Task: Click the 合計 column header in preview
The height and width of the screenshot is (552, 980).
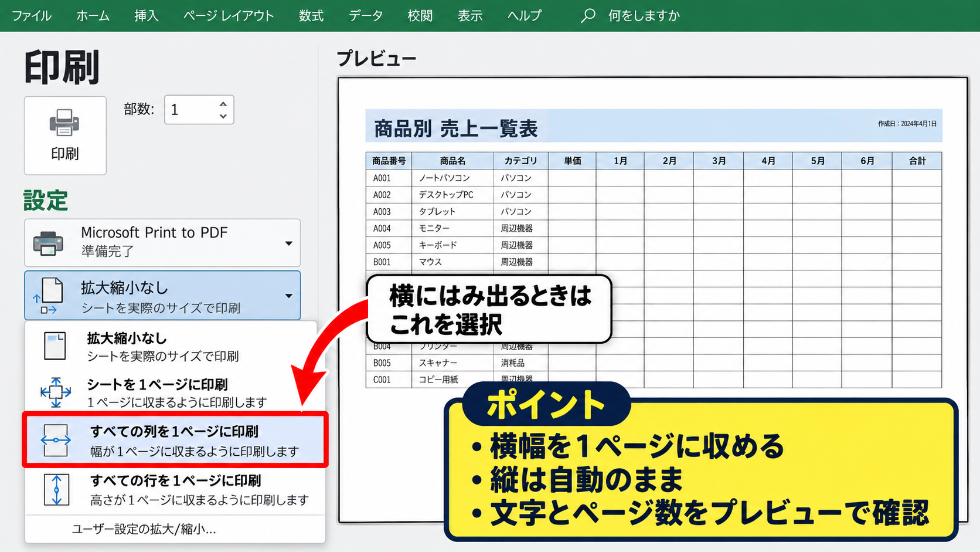Action: click(x=917, y=161)
